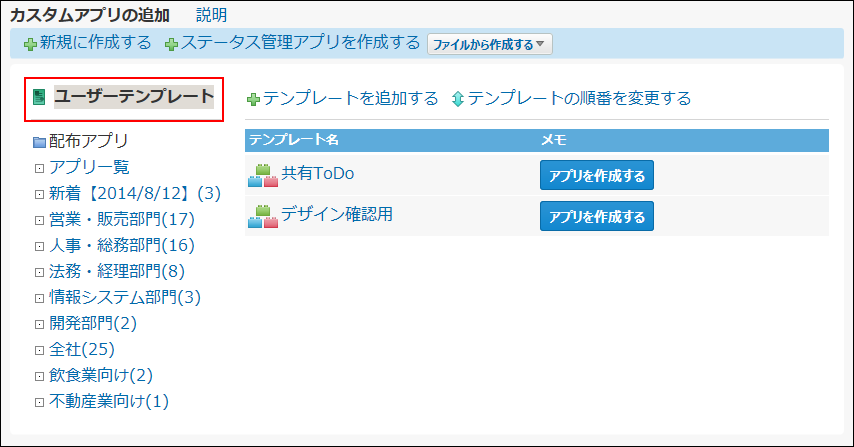This screenshot has width=854, height=447.
Task: Open 情報システム部門(3) category
Action: point(125,297)
